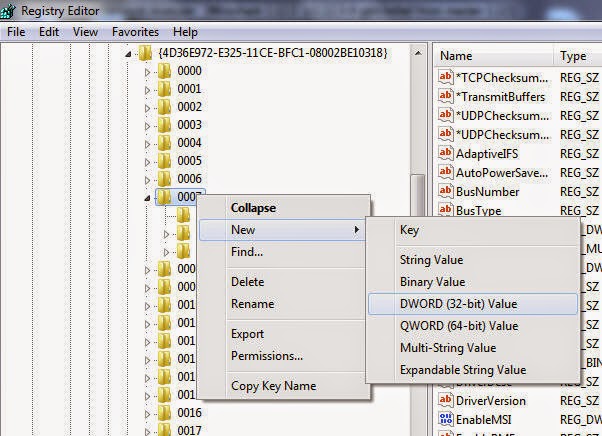Select the 0017 tree key
This screenshot has width=602, height=436.
tap(189, 430)
